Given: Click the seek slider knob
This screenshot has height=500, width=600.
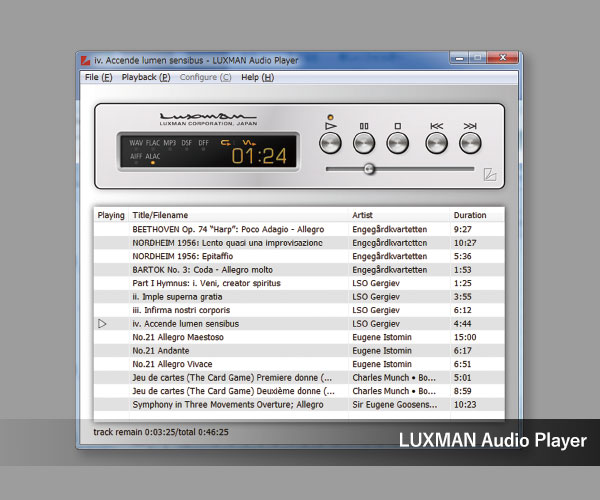Looking at the screenshot, I should tap(369, 169).
